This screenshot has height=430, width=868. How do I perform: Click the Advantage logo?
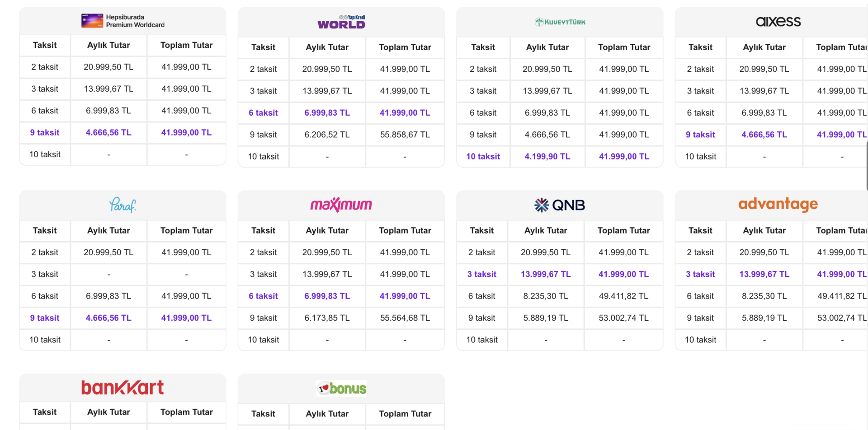(778, 204)
